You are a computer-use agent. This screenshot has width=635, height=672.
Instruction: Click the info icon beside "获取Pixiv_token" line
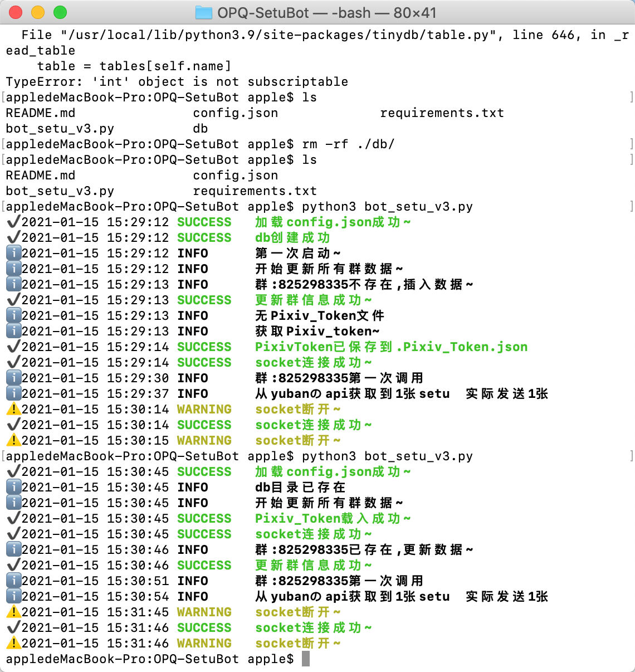pyautogui.click(x=12, y=331)
